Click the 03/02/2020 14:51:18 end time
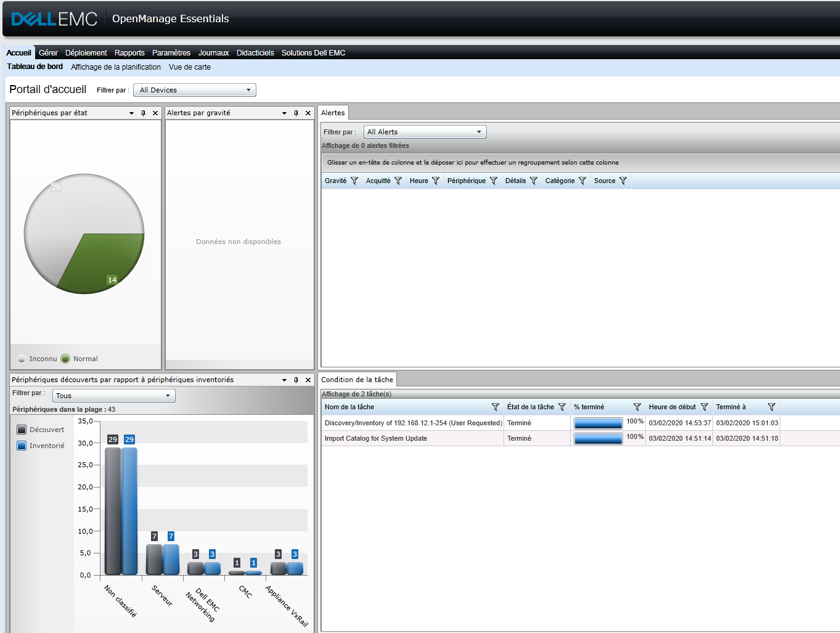 (x=747, y=438)
